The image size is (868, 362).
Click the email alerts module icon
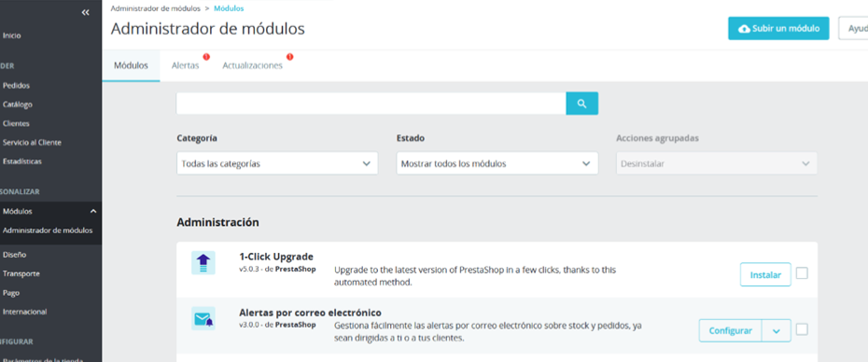[203, 319]
